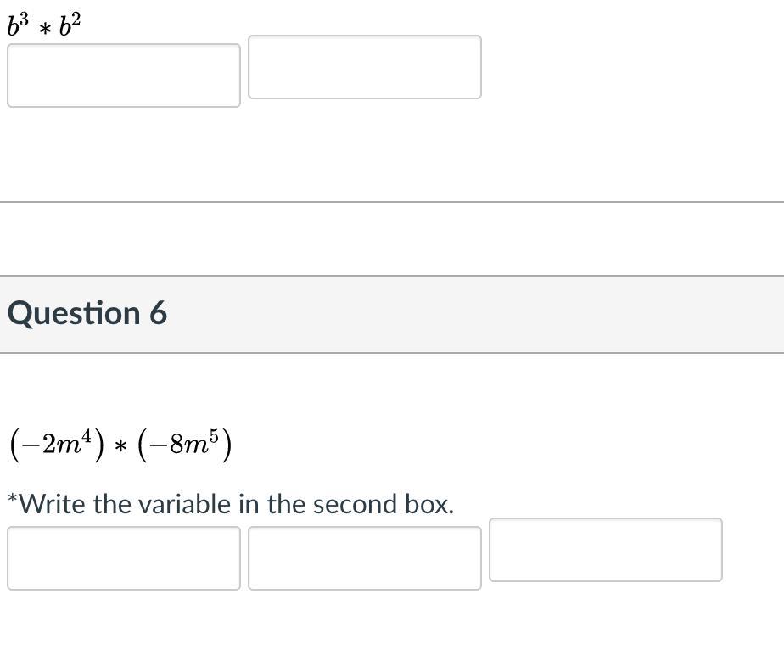The image size is (784, 672).
Task: Click the words "second box" in the hint
Action: coord(383,504)
